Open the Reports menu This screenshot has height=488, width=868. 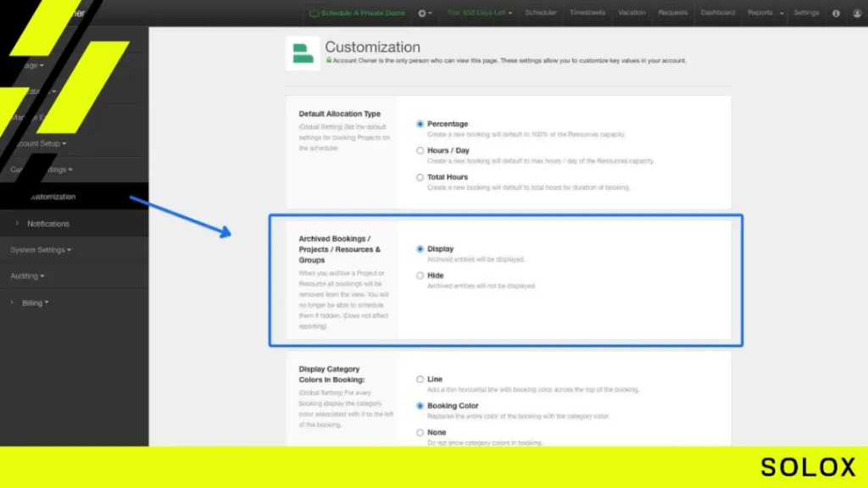(x=760, y=12)
